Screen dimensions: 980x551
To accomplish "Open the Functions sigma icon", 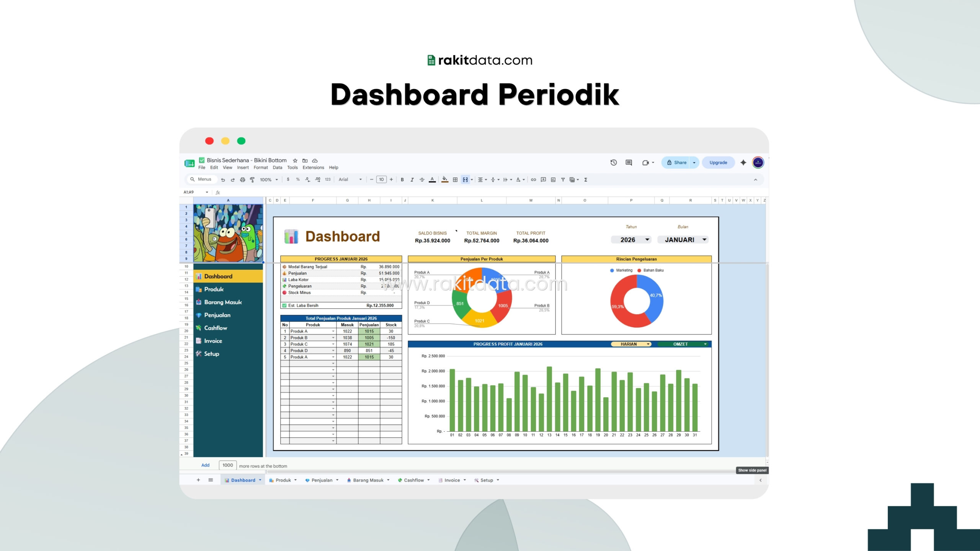I will pyautogui.click(x=586, y=179).
